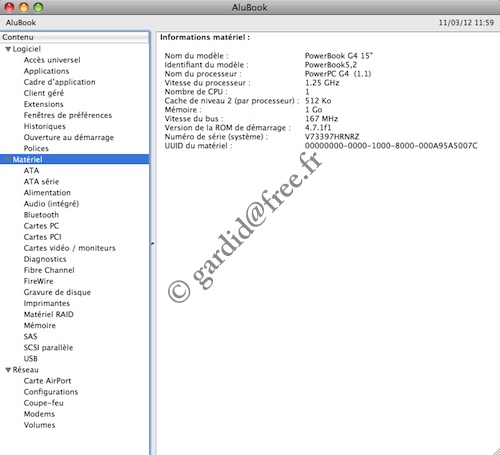
Task: Select Carte AirPort under Réseau
Action: point(47,381)
